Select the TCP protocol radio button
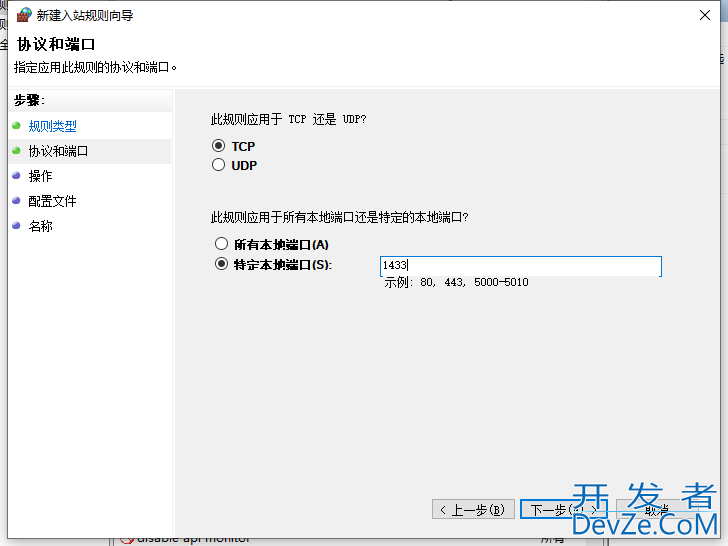The height and width of the screenshot is (546, 728). 219,146
